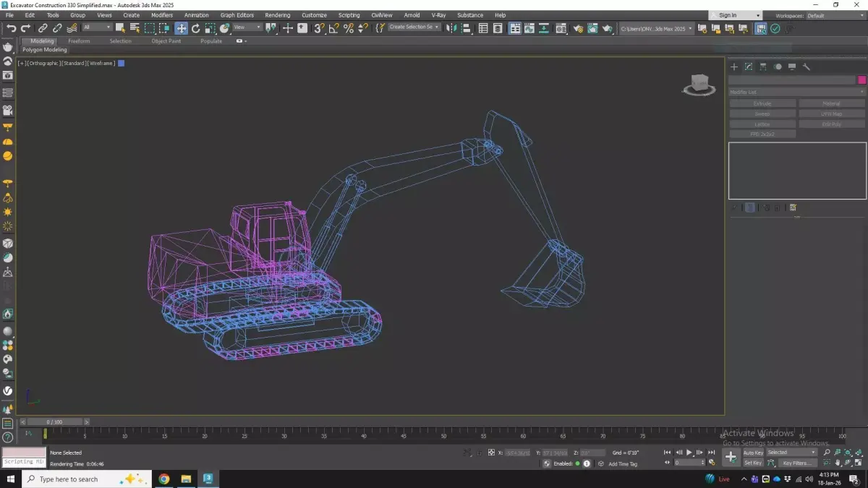Activate the Bind to Space Warp icon
Image resolution: width=868 pixels, height=488 pixels.
tap(72, 28)
